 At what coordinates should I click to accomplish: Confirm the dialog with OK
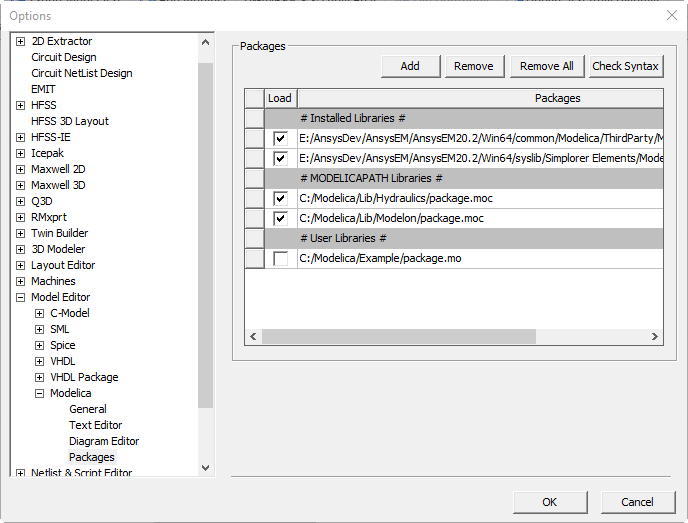550,502
